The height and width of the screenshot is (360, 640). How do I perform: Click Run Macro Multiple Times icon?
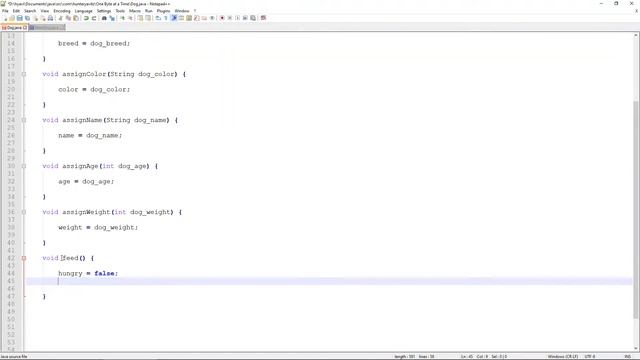(245, 18)
